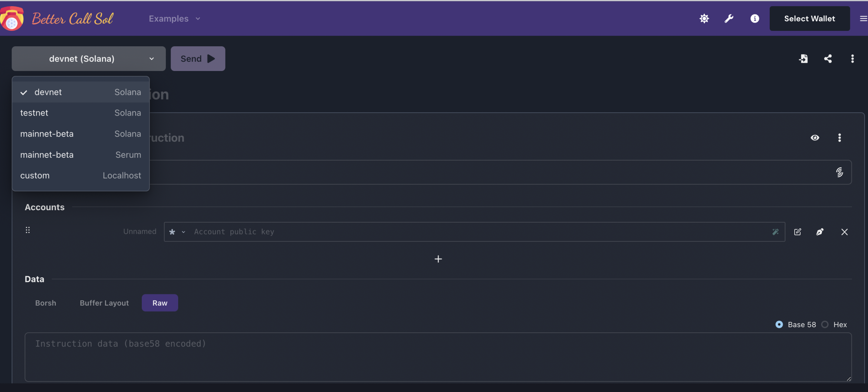868x392 pixels.
Task: Open the account type asterisk dropdown
Action: (x=177, y=232)
